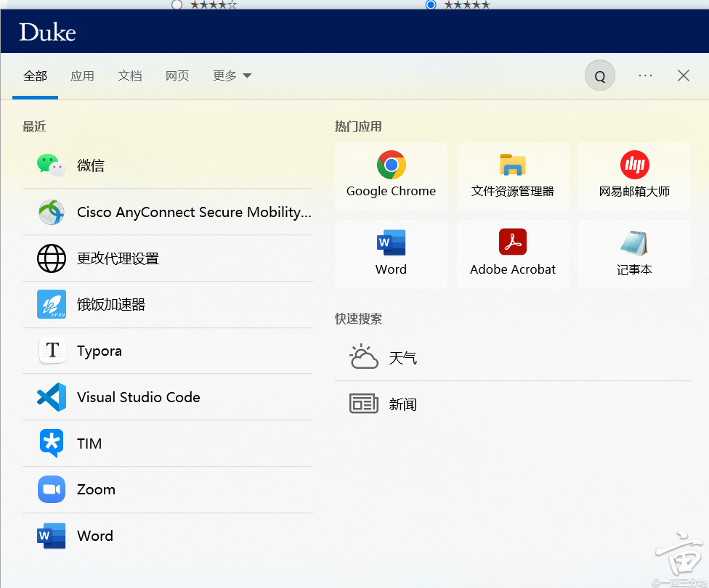This screenshot has width=709, height=588.
Task: Expand the 更多 dropdown menu
Action: (x=232, y=75)
